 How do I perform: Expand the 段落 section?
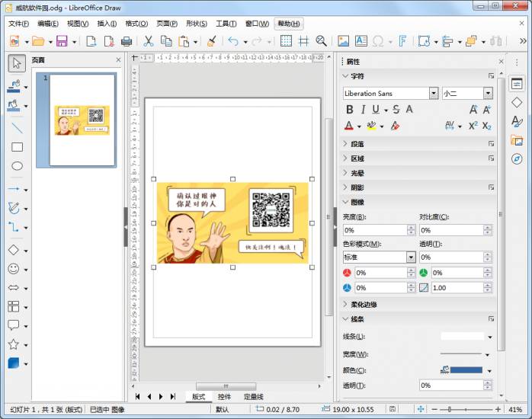[357, 144]
